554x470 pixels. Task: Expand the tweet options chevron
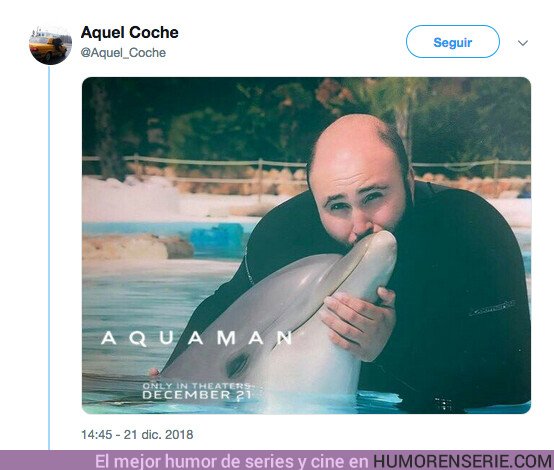[523, 43]
